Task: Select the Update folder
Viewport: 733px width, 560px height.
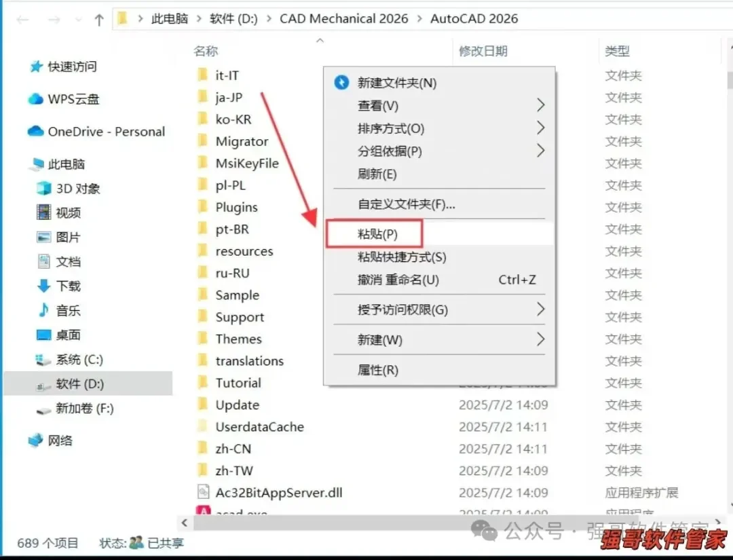Action: click(x=237, y=405)
